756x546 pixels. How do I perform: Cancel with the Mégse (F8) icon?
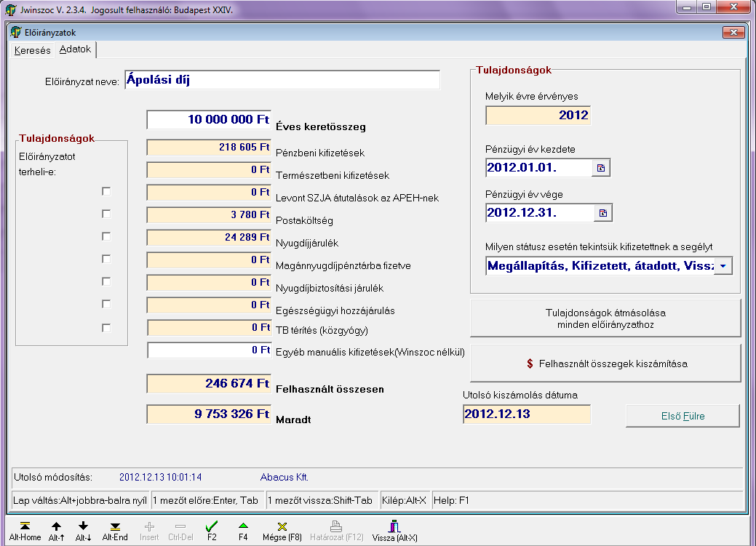[282, 526]
